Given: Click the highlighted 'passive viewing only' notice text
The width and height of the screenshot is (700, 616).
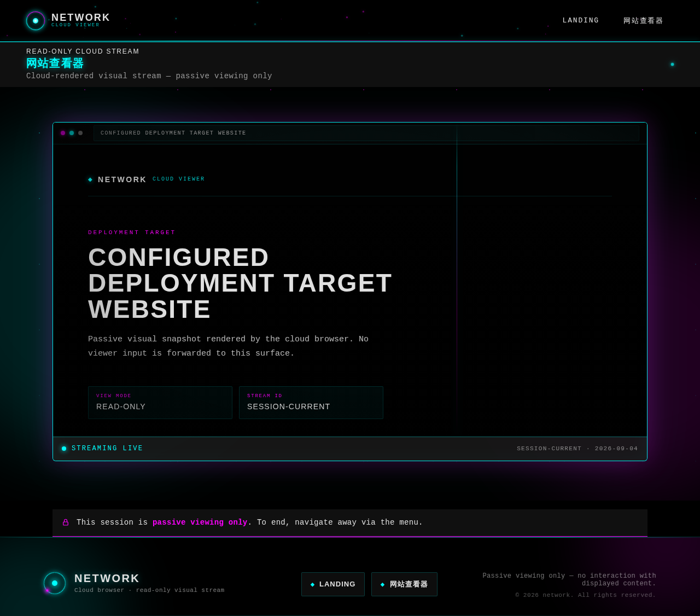Looking at the screenshot, I should click(x=200, y=522).
